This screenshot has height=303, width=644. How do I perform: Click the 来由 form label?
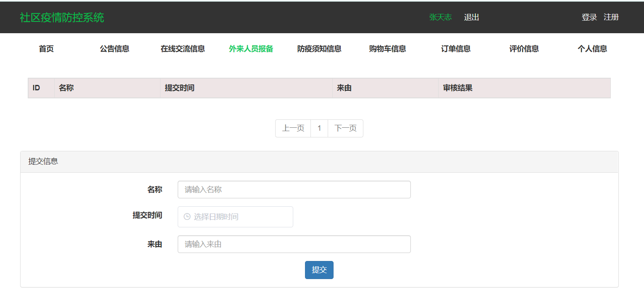click(155, 244)
